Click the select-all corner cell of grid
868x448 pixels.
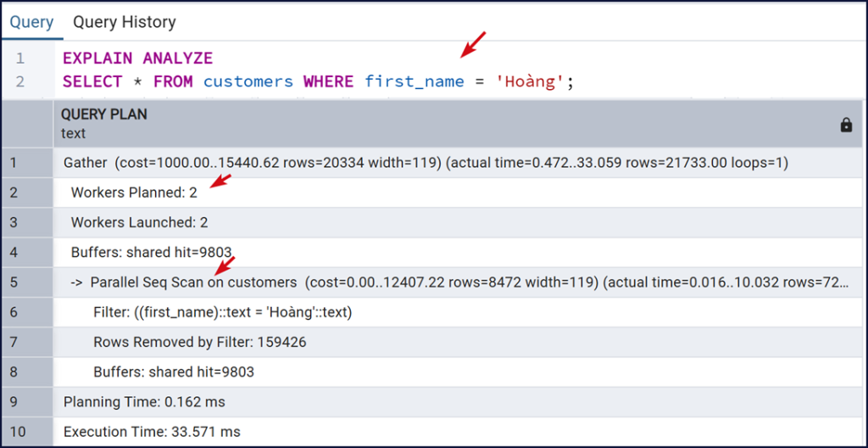(x=27, y=124)
